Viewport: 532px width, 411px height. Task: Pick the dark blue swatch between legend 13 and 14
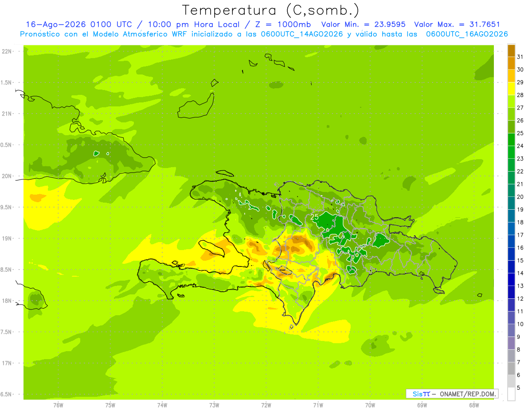coord(511,279)
